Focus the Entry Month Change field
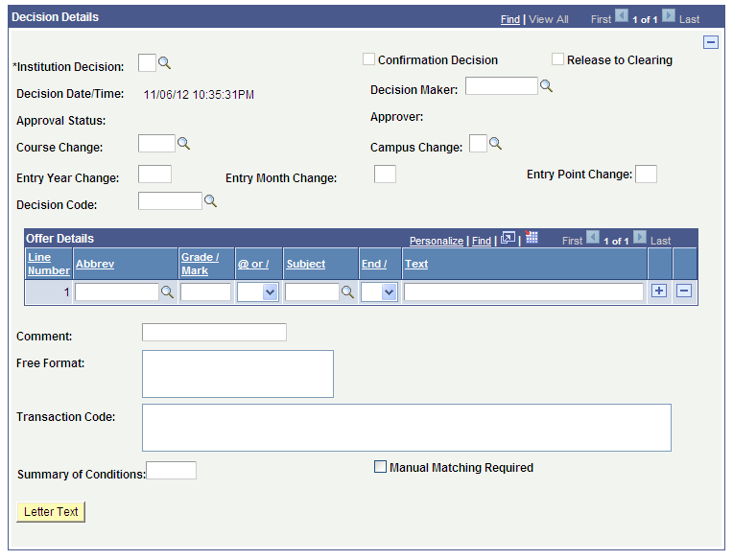The height and width of the screenshot is (560, 733). [385, 175]
